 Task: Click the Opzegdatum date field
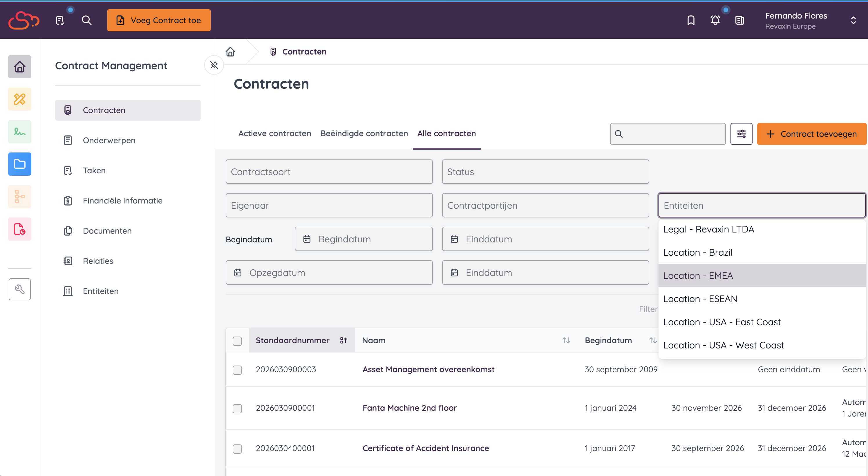(x=329, y=272)
